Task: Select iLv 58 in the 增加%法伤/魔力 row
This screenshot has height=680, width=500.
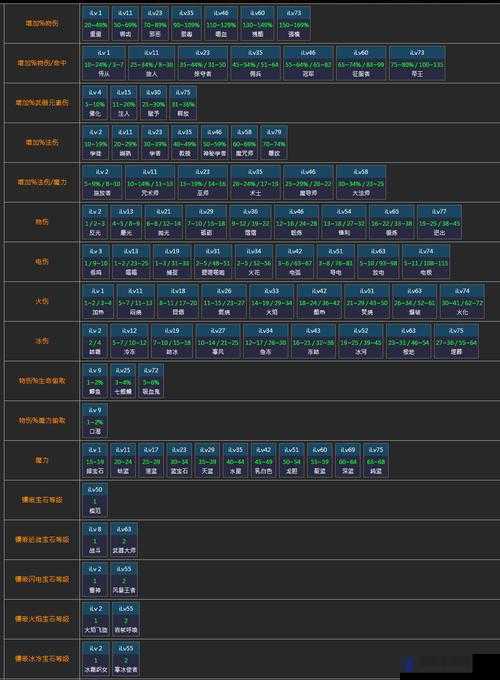Action: [x=361, y=182]
